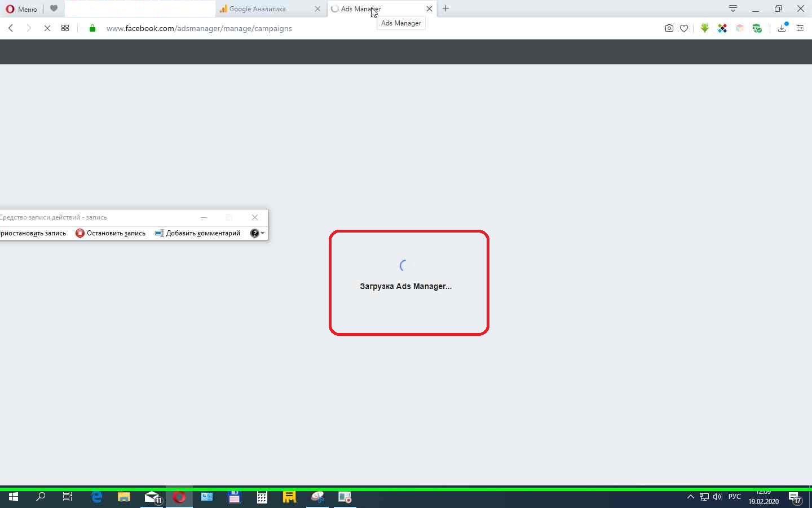Switch to the blank untitled first tab
The height and width of the screenshot is (508, 812).
pos(140,9)
